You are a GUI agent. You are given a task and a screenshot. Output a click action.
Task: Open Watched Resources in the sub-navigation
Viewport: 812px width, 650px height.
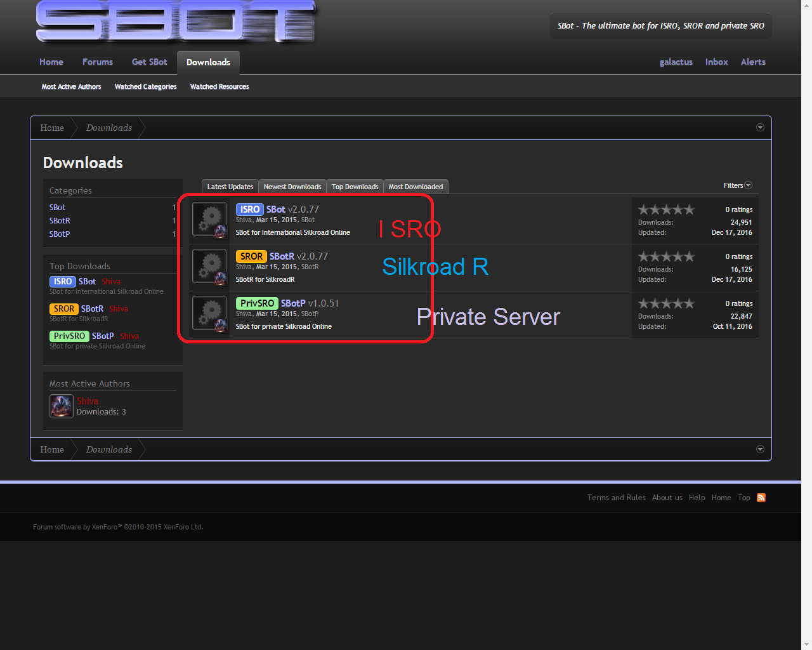219,86
